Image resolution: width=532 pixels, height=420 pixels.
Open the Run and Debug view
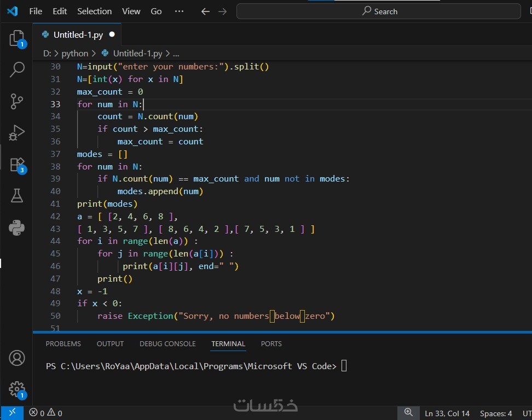tap(17, 133)
